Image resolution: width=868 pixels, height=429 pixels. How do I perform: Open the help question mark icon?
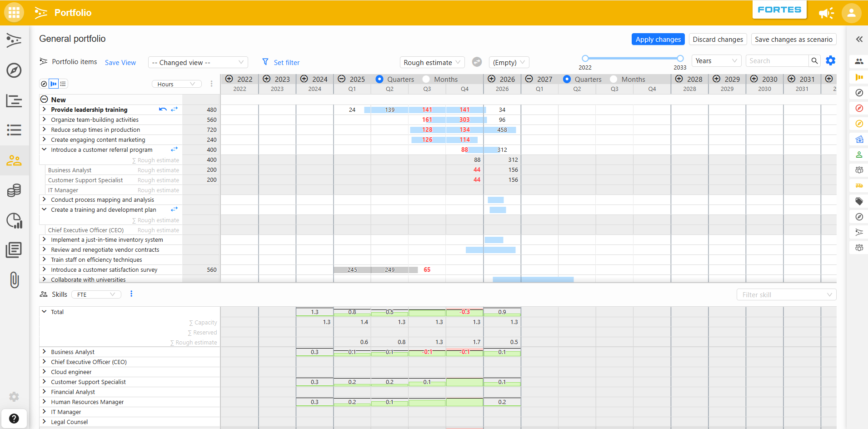coord(14,419)
